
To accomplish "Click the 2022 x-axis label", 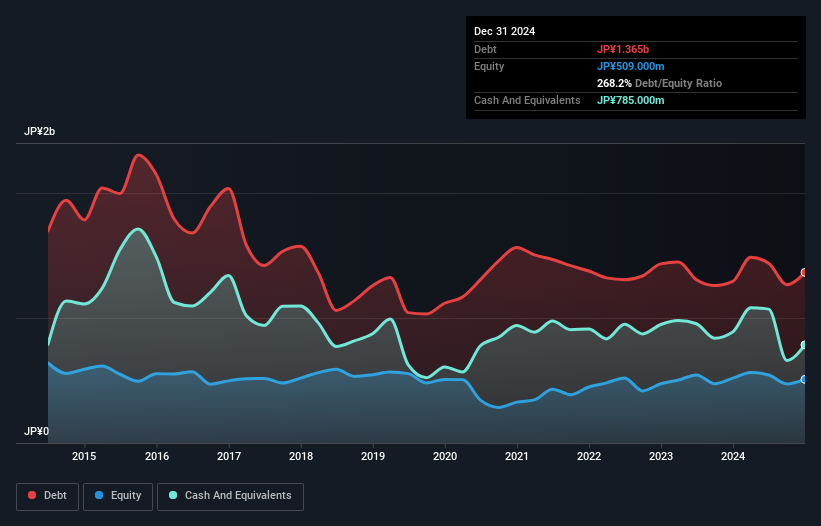I will pyautogui.click(x=589, y=456).
